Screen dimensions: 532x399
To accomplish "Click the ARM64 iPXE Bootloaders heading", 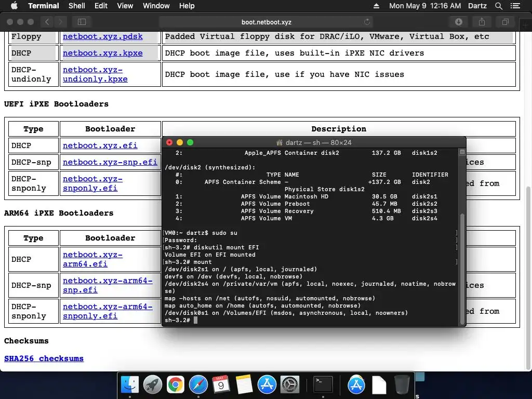I will point(59,213).
